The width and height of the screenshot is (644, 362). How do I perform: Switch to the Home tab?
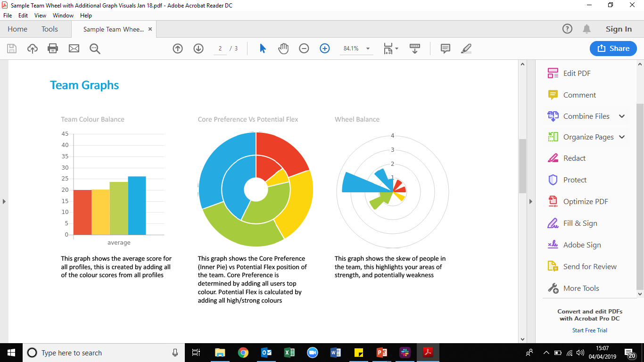click(x=17, y=29)
